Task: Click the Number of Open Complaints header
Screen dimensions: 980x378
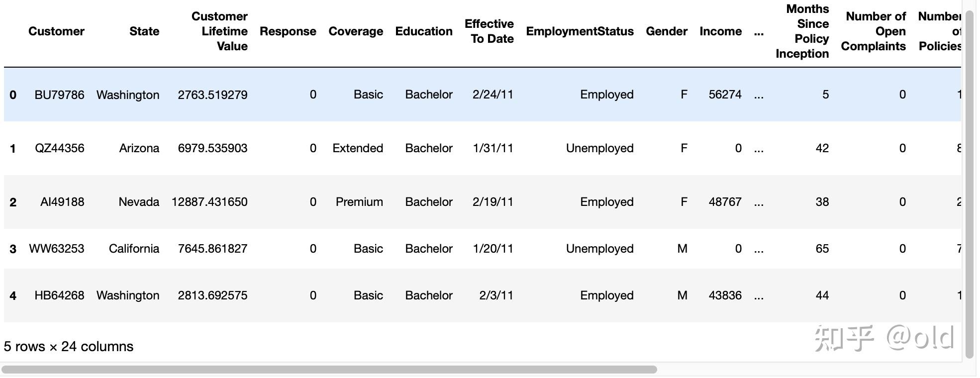Action: click(x=874, y=31)
